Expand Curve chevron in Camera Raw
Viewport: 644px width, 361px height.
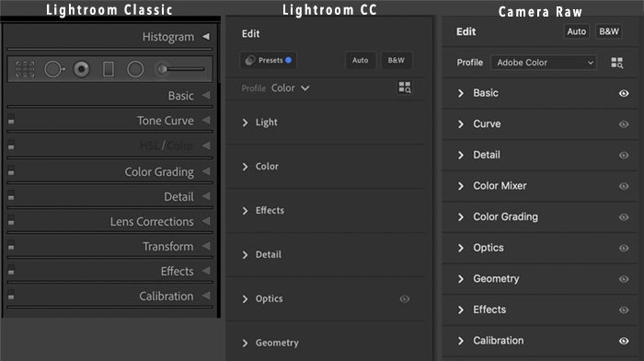click(x=461, y=124)
